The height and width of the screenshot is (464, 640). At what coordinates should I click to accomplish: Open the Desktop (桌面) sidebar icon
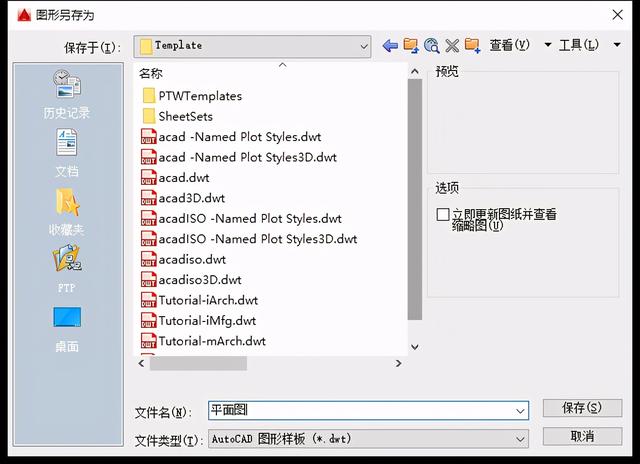pos(67,330)
